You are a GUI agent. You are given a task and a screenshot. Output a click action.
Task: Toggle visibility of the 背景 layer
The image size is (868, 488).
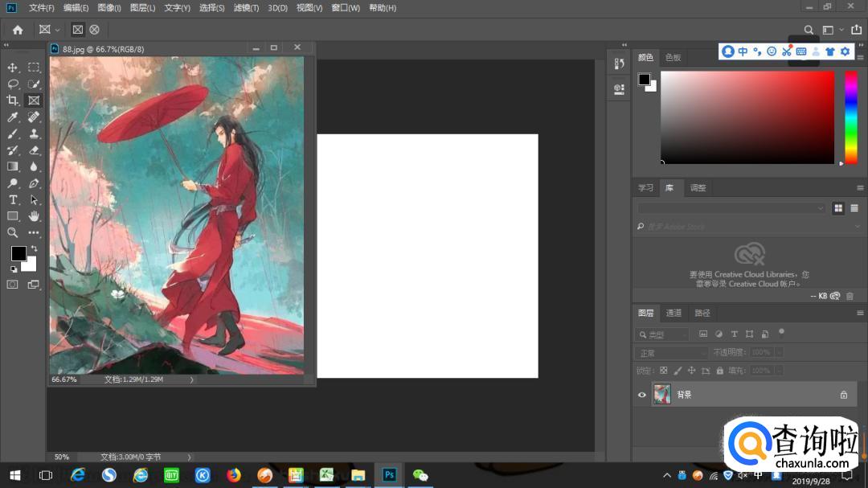(x=641, y=395)
